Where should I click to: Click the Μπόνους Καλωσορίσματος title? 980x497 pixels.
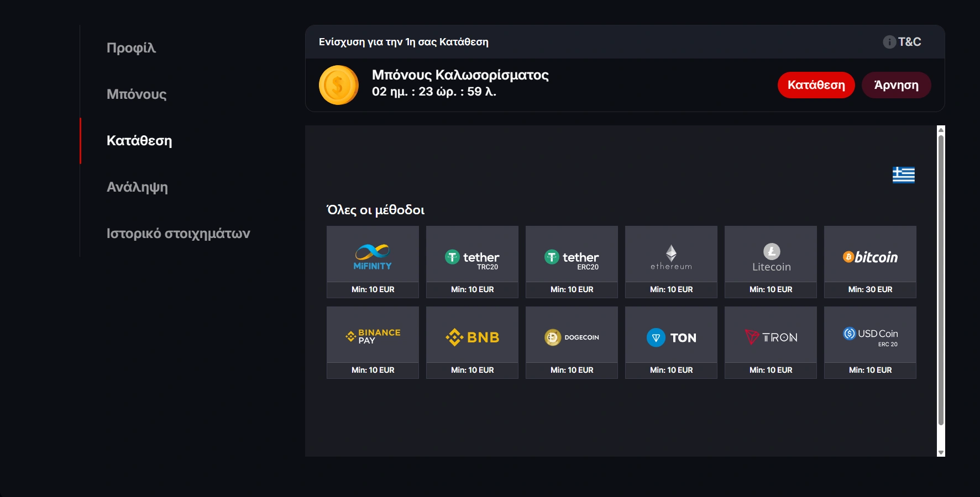click(460, 75)
